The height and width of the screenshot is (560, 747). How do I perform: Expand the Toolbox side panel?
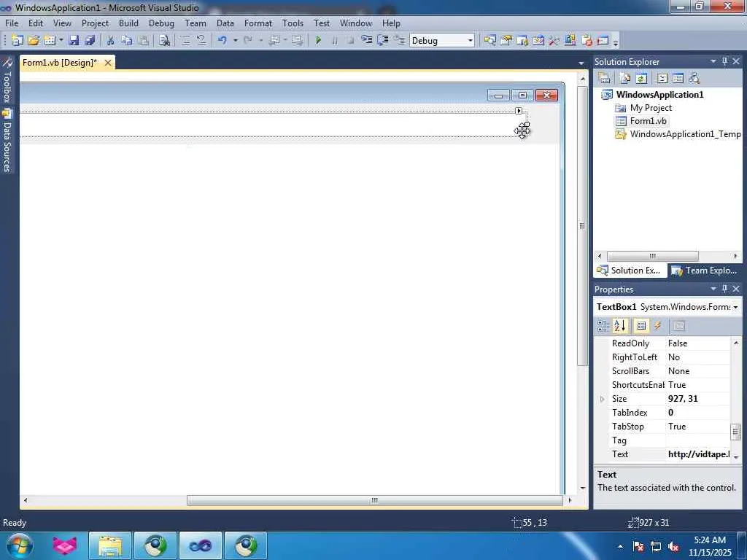pyautogui.click(x=7, y=80)
